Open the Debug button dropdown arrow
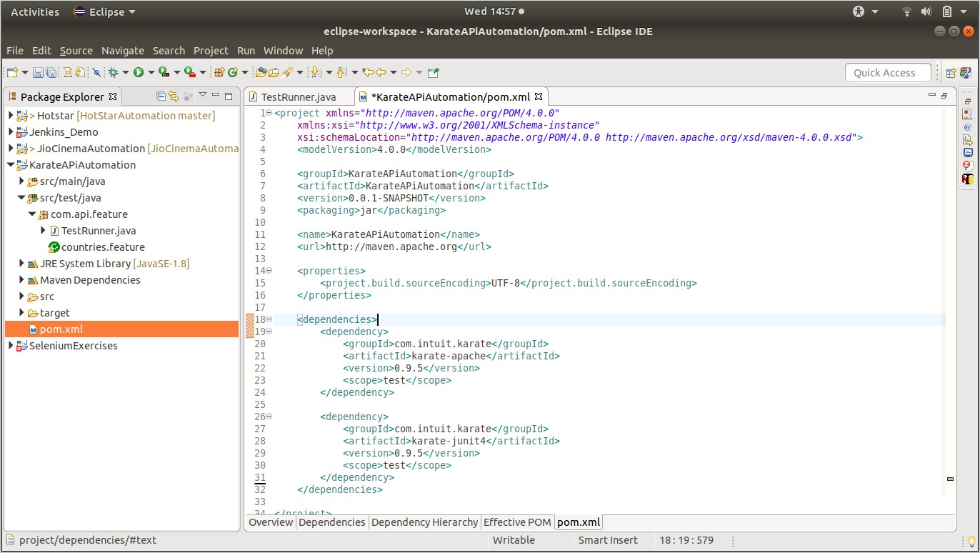980x553 pixels. point(125,72)
